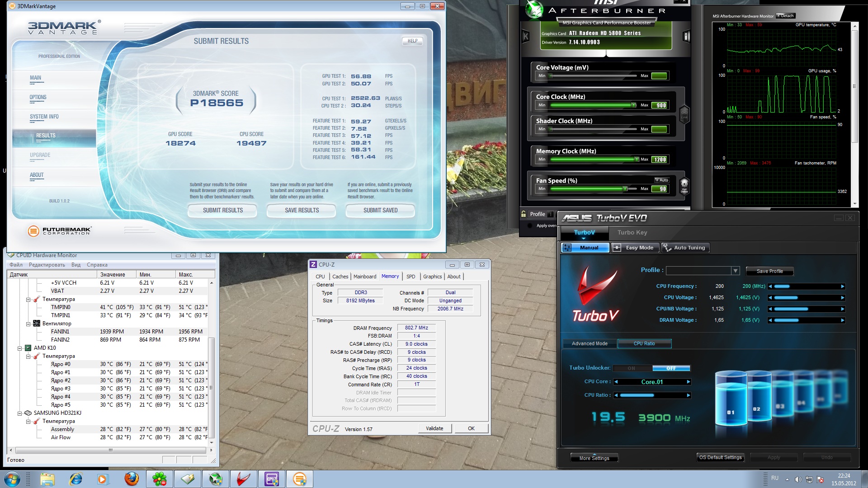868x488 pixels.
Task: Open Windows Media Player from the taskbar
Action: pyautogui.click(x=103, y=479)
